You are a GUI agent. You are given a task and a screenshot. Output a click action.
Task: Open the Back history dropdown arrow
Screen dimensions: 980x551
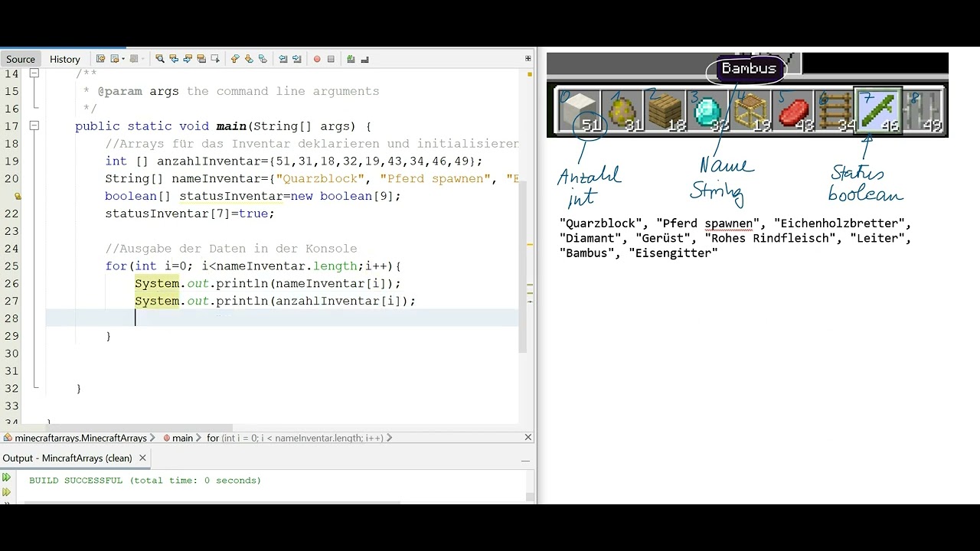click(x=123, y=59)
